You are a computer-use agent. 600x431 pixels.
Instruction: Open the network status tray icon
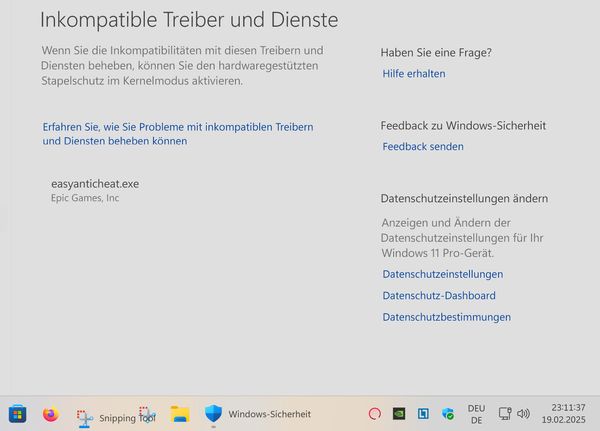point(505,414)
